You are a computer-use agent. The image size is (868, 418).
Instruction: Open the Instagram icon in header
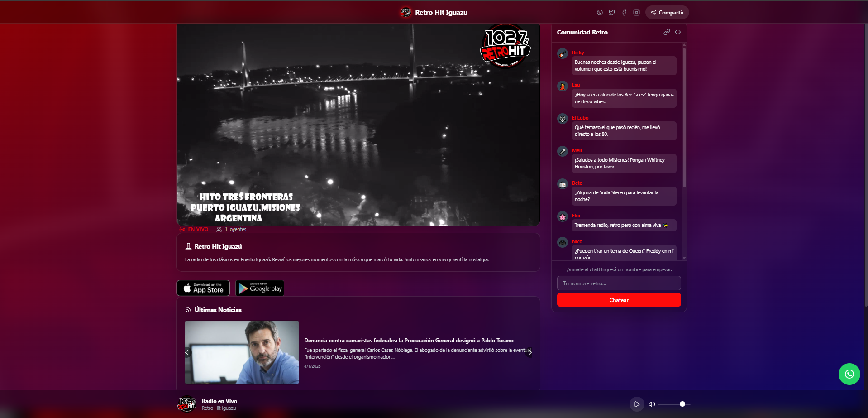tap(636, 13)
